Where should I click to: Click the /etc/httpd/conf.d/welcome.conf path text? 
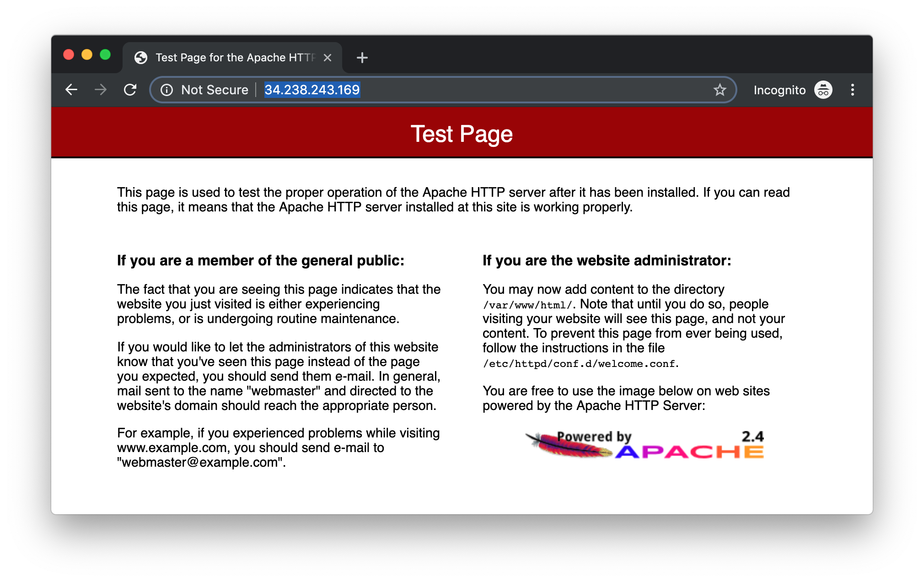click(579, 364)
